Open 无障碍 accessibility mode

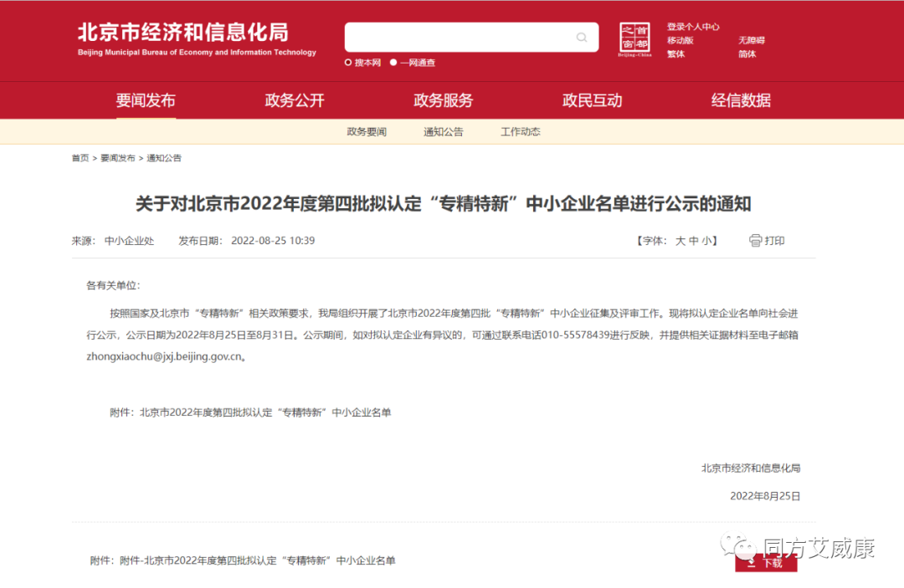[751, 40]
